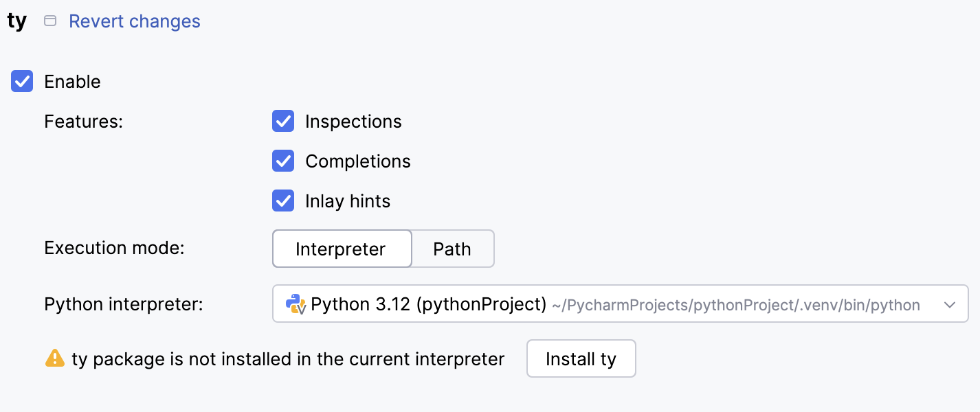Click the "Enable" label text

(72, 82)
